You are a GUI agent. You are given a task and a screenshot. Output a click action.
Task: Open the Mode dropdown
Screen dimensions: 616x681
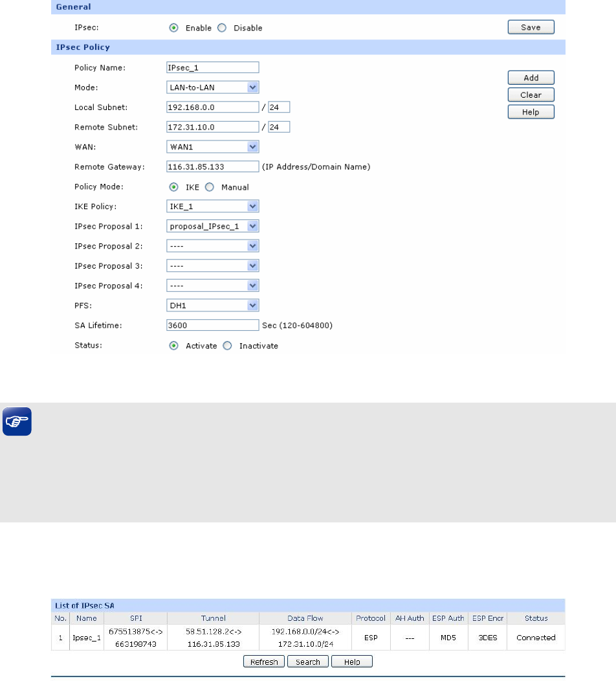pyautogui.click(x=212, y=87)
